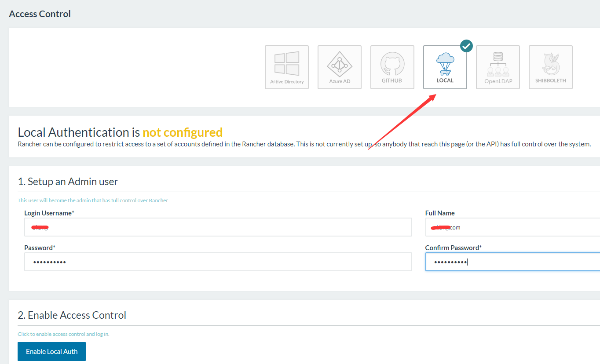Click into the Password field
Screen dimensions: 600x364
click(x=218, y=262)
